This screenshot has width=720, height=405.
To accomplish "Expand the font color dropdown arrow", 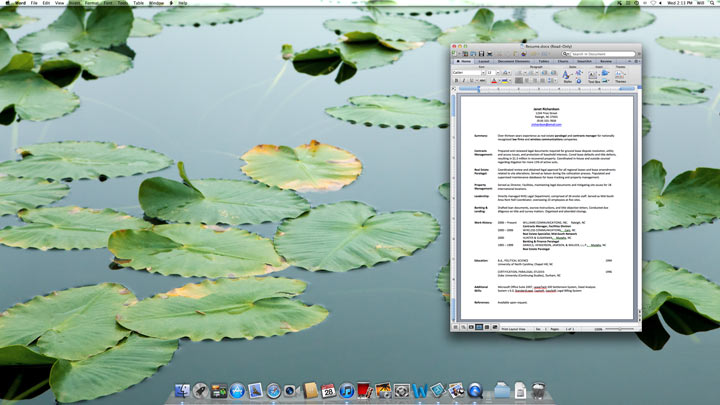I will coord(500,81).
